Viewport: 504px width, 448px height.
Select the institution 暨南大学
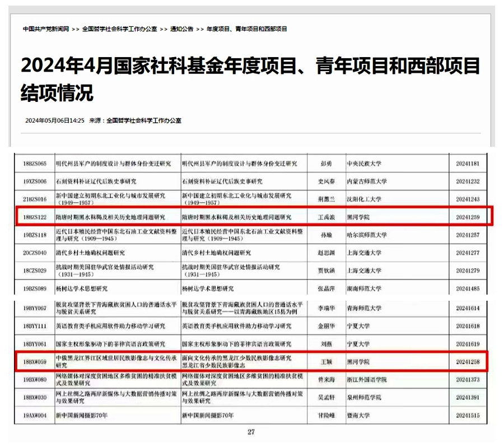pos(358,416)
